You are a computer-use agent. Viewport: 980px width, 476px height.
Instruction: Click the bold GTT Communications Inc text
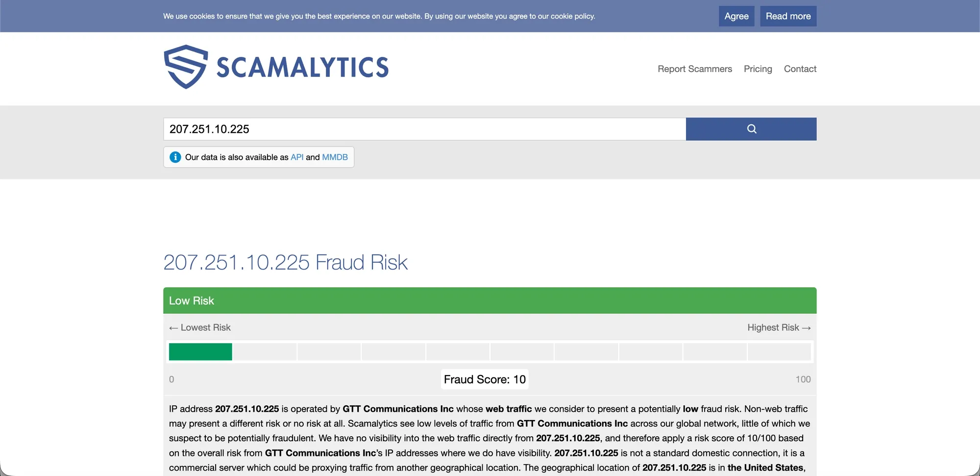[x=398, y=408]
